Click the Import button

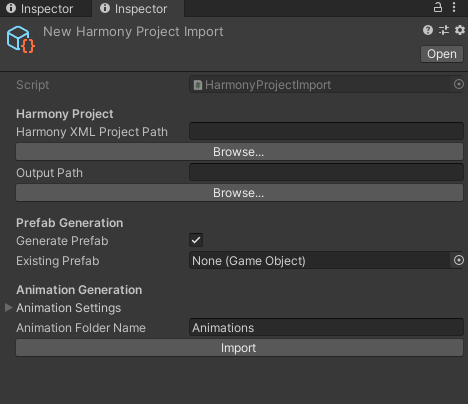pos(239,348)
